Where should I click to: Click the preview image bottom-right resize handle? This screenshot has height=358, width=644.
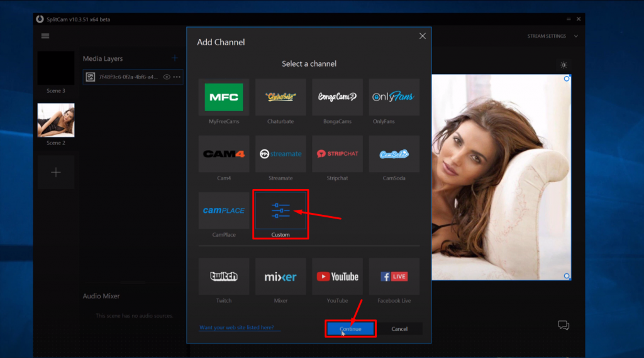[x=567, y=276]
